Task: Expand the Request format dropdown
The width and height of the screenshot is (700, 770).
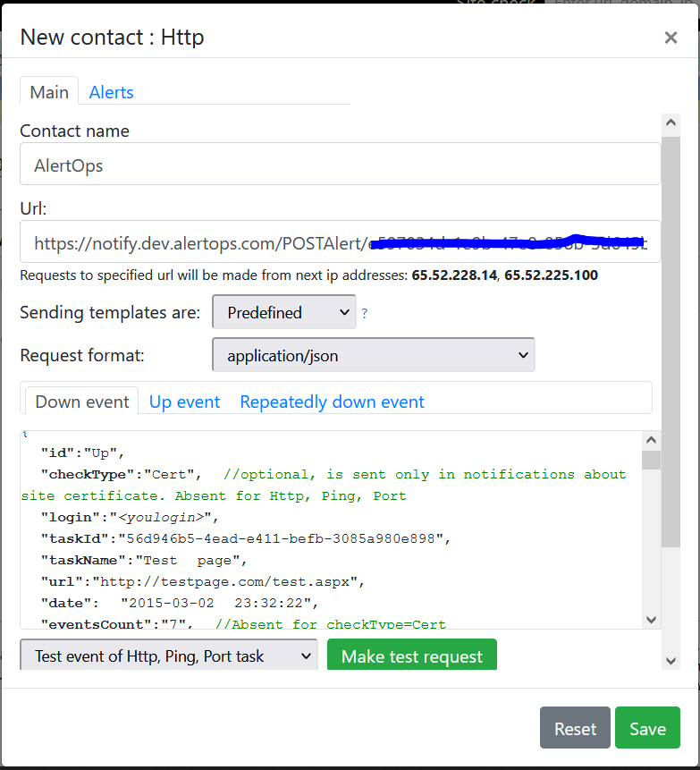Action: pos(373,355)
